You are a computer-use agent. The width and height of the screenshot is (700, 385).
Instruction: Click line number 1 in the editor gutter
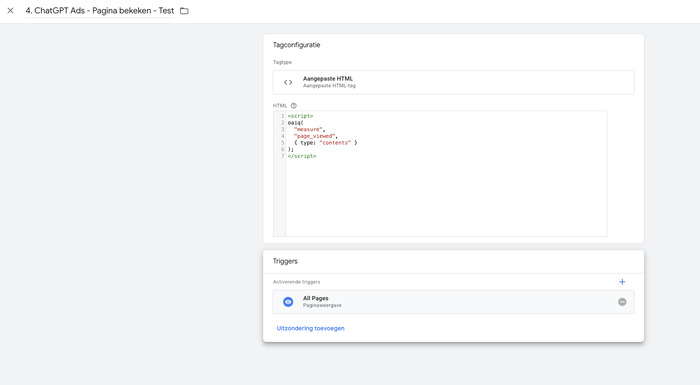point(282,116)
